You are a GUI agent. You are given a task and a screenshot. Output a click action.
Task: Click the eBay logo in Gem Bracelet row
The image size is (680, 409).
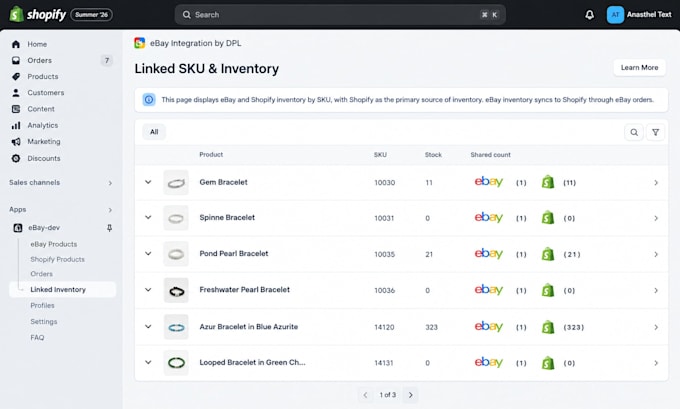point(489,182)
